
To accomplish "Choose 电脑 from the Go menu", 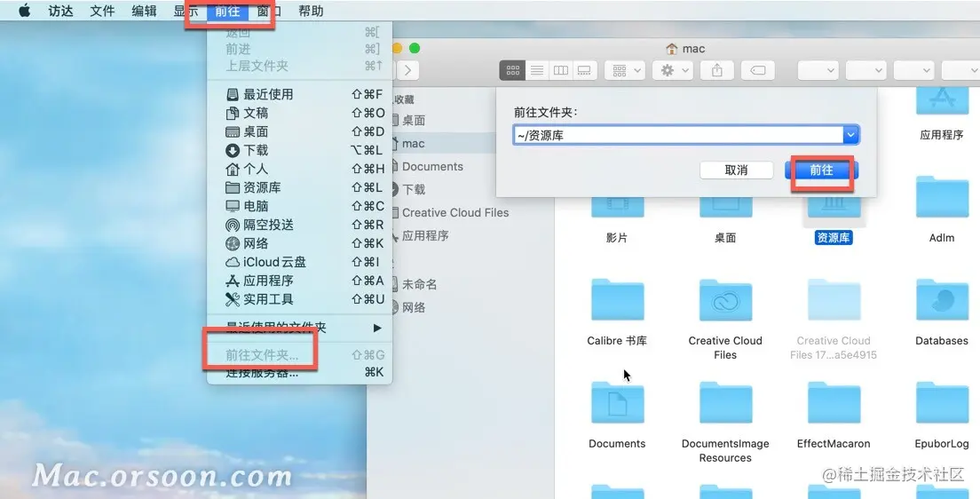I will (x=299, y=206).
